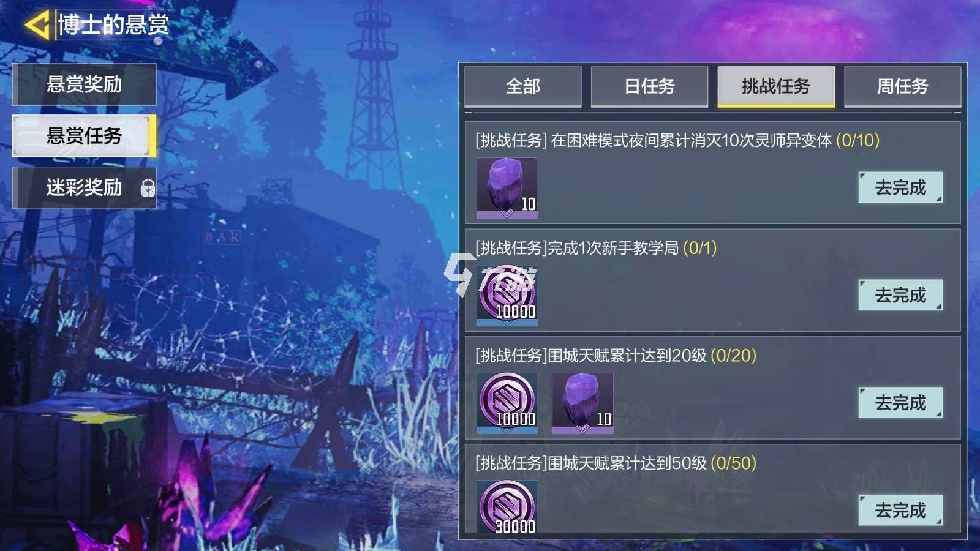Select the 10000 coin reward for 新手教学局

[507, 296]
